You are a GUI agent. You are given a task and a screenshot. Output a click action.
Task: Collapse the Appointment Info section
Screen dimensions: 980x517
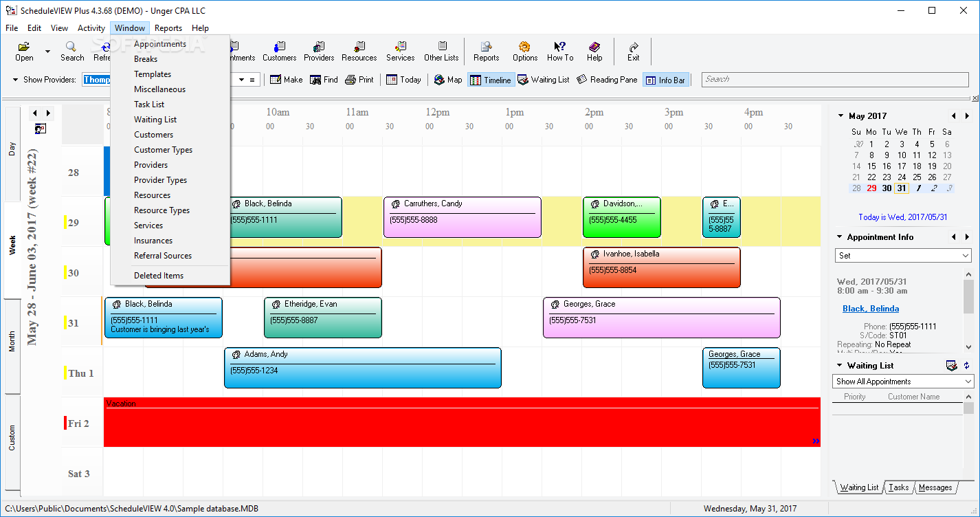(840, 237)
